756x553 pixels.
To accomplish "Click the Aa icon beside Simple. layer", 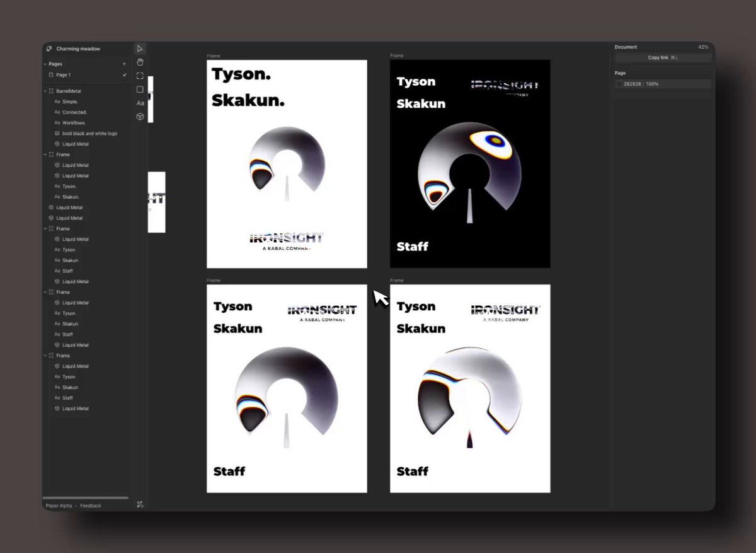I will tap(57, 102).
